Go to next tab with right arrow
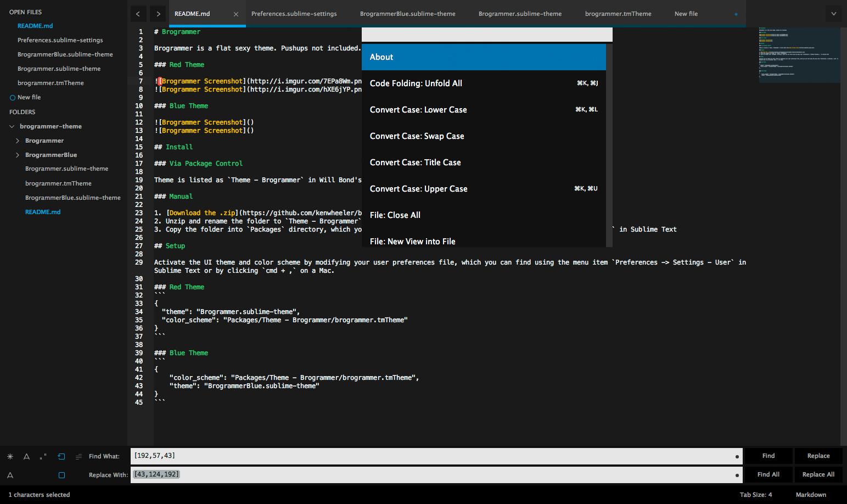Screen dimensions: 847x504 point(158,14)
